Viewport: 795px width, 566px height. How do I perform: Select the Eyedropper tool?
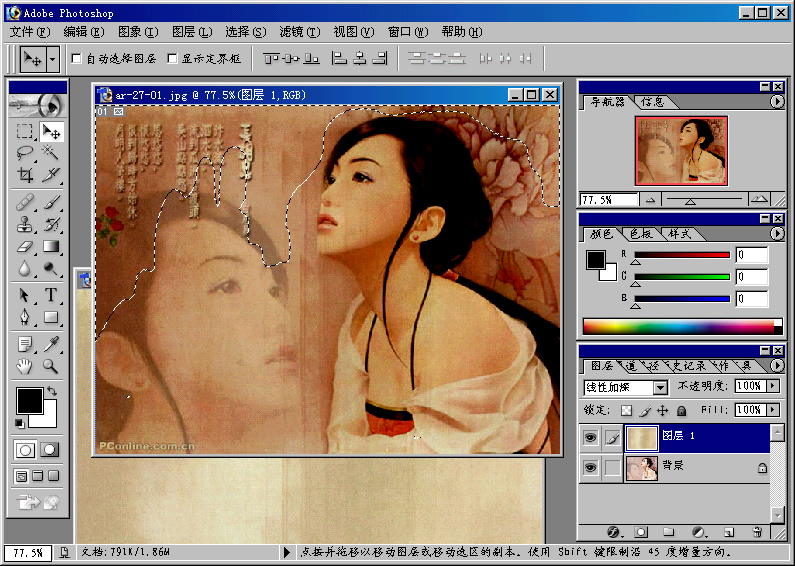tap(51, 344)
